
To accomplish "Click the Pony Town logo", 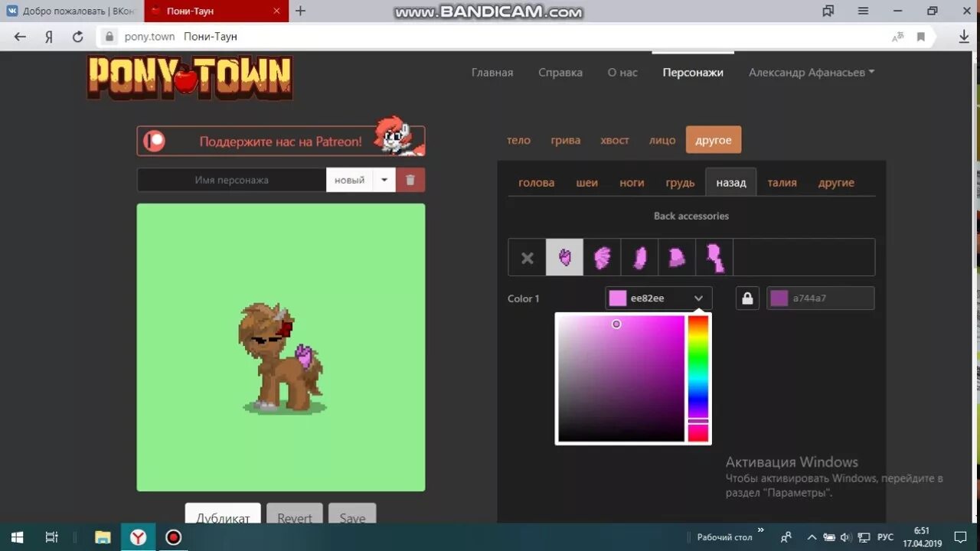I will (x=190, y=77).
